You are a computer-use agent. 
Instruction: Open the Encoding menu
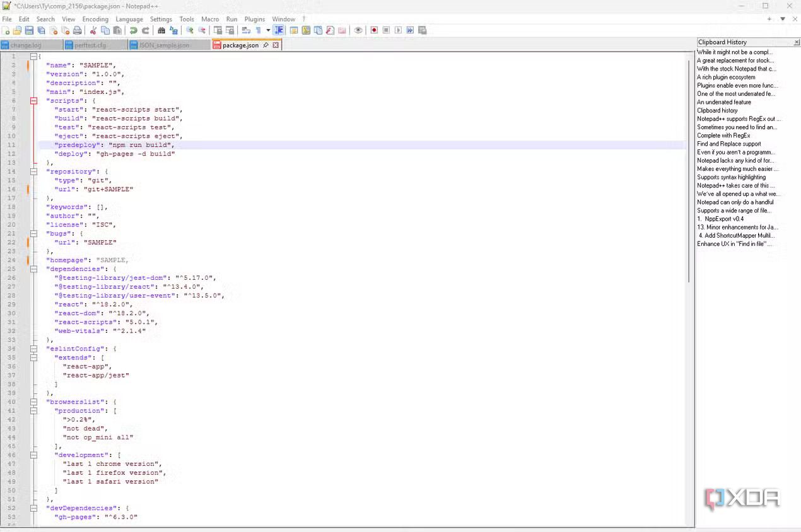(95, 20)
